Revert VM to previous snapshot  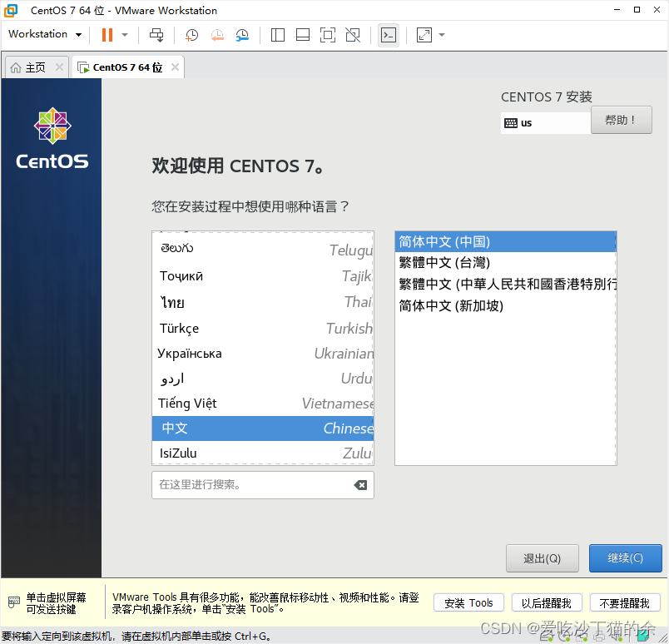click(x=217, y=35)
